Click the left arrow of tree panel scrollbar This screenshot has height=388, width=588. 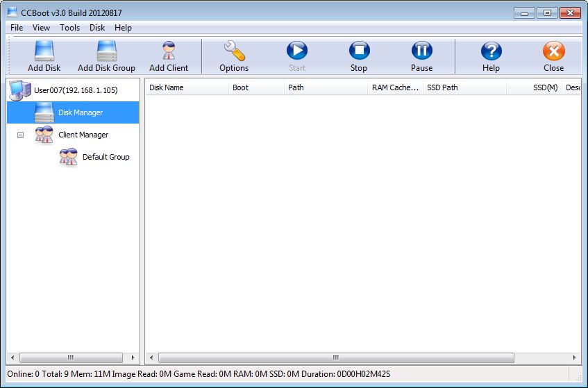[12, 357]
